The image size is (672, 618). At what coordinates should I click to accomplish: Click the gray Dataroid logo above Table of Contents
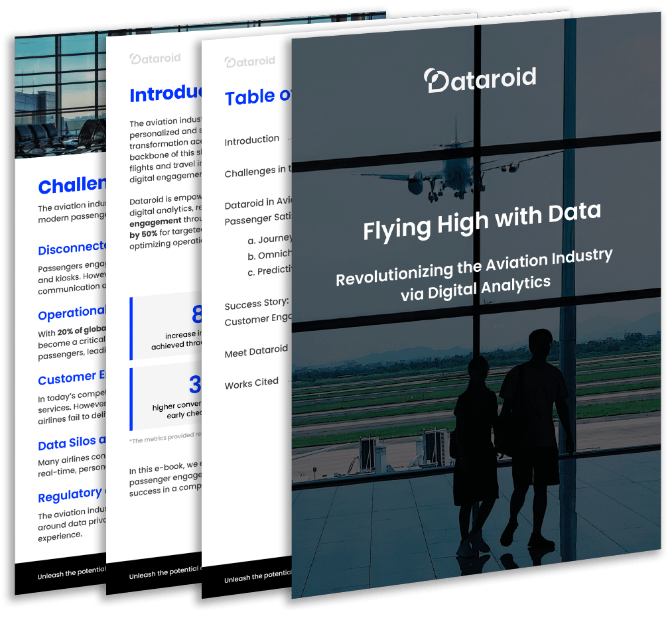click(x=249, y=62)
